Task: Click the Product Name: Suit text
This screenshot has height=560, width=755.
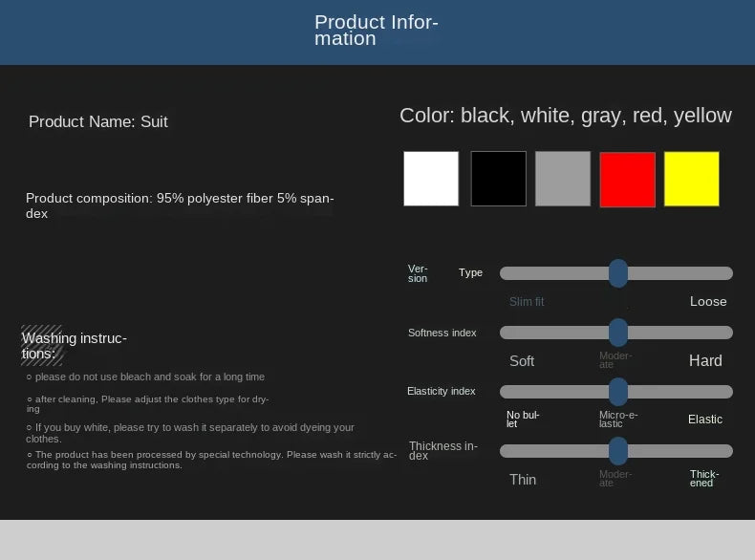Action: point(98,121)
